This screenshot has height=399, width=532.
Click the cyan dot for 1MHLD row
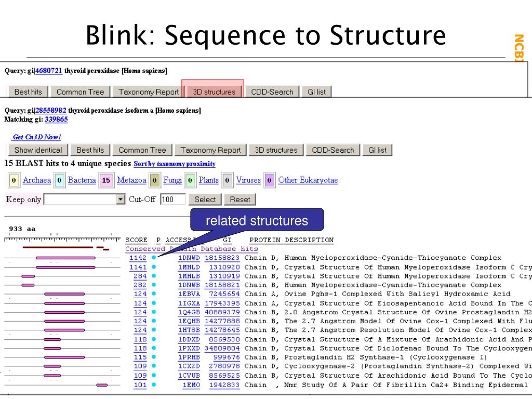coord(154,267)
